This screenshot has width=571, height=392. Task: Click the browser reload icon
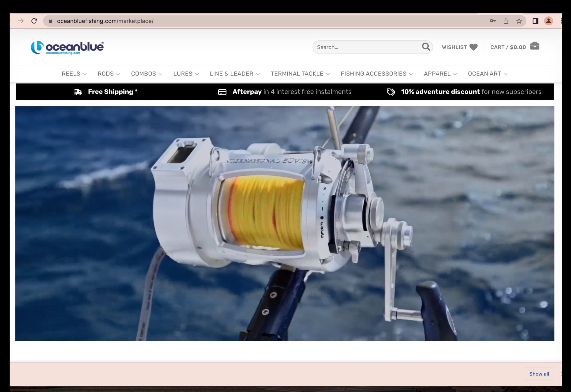click(x=34, y=21)
